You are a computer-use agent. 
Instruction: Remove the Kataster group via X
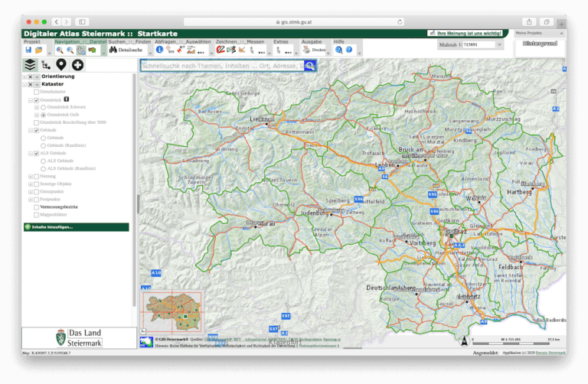click(31, 85)
